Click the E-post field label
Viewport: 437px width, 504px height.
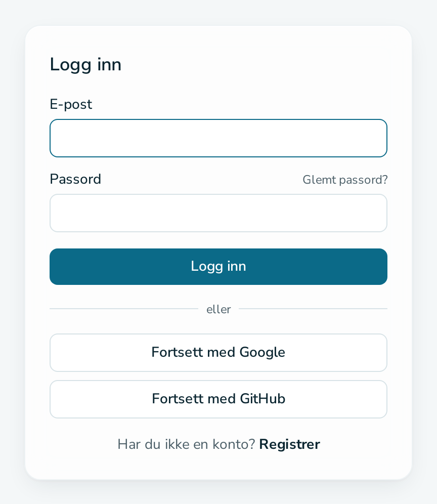71,104
